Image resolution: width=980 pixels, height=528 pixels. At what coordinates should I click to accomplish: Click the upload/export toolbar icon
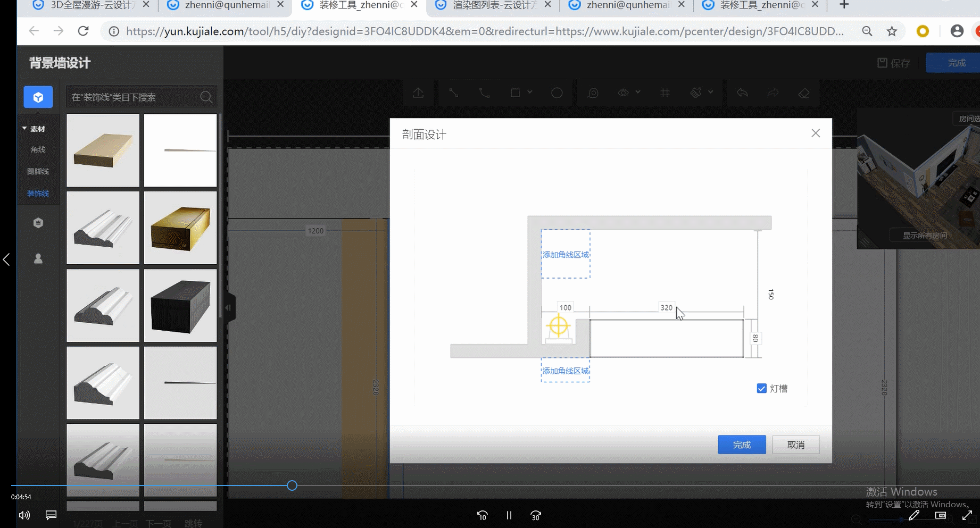pyautogui.click(x=419, y=93)
